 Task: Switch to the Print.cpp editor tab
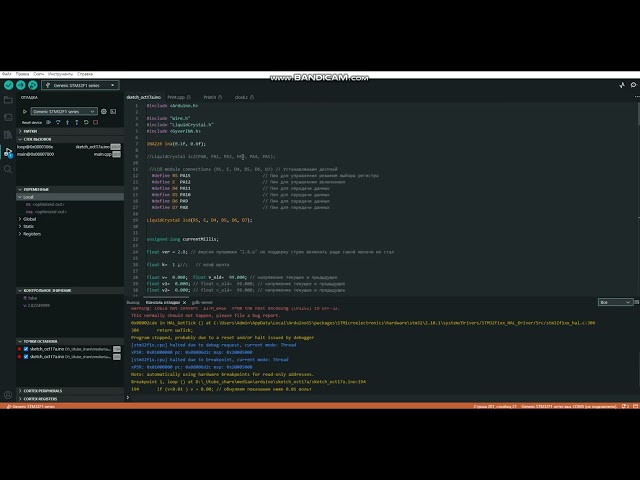pyautogui.click(x=179, y=97)
